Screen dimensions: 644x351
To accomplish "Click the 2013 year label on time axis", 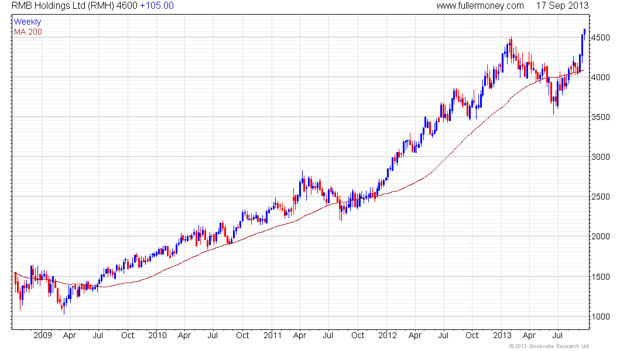I will (x=502, y=335).
